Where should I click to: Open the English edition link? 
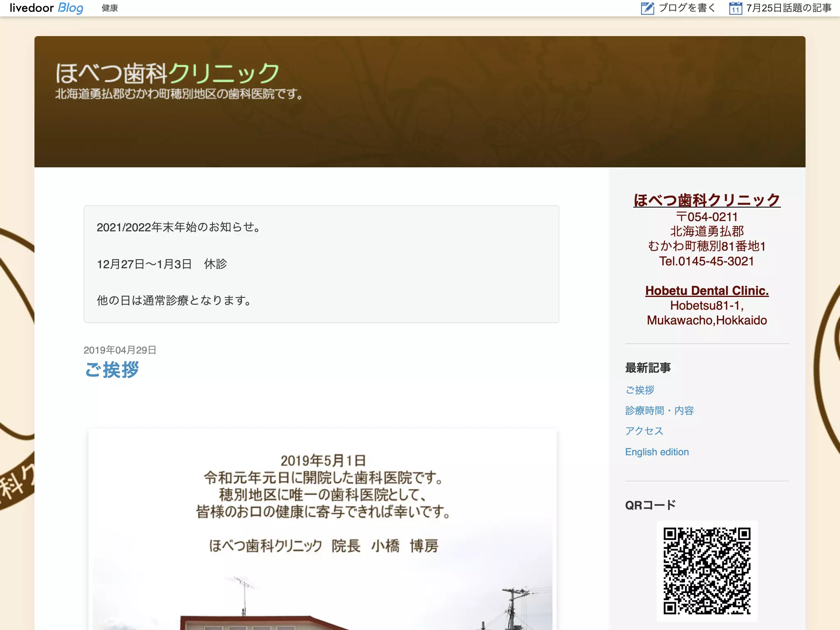point(657,452)
